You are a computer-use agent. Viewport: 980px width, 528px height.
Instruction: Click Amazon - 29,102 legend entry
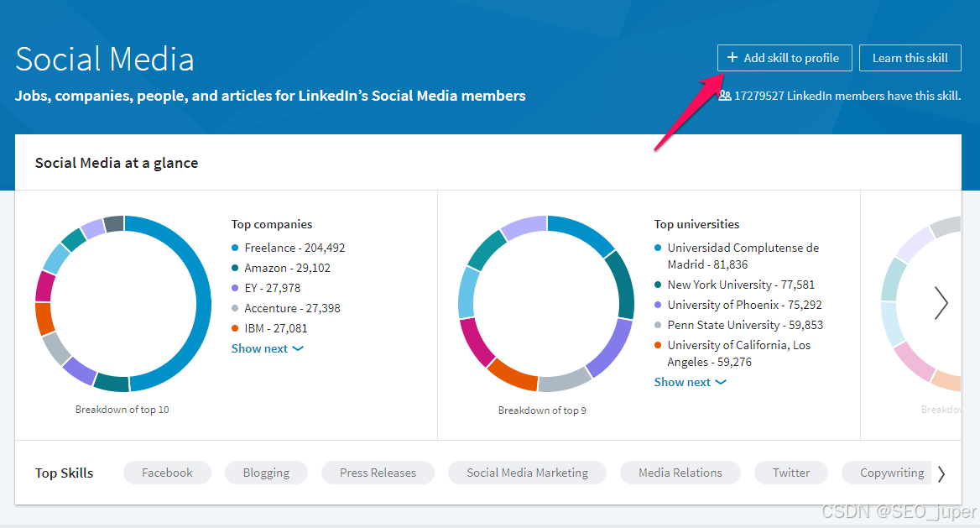click(x=280, y=268)
